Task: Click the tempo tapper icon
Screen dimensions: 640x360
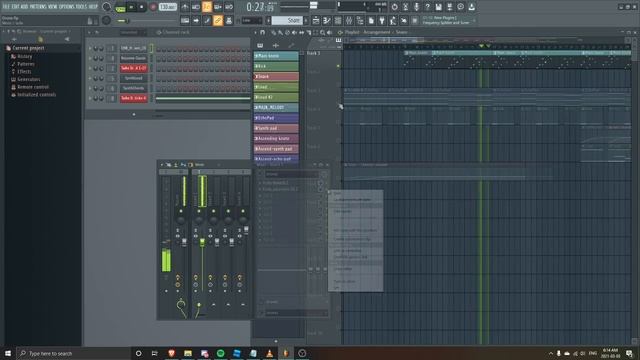Action: 393,20
